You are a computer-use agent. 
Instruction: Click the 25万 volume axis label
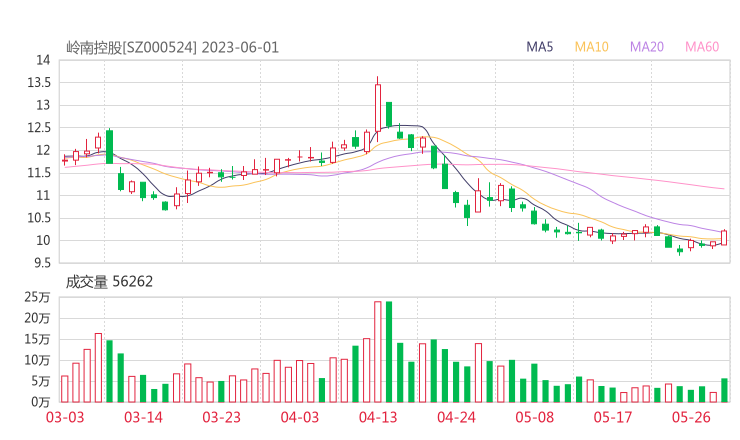tap(37, 297)
